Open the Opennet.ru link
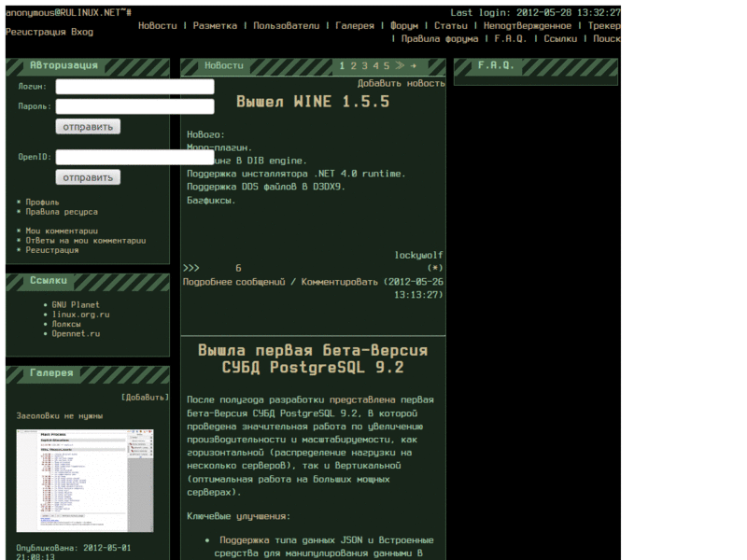The width and height of the screenshot is (747, 560). (76, 334)
